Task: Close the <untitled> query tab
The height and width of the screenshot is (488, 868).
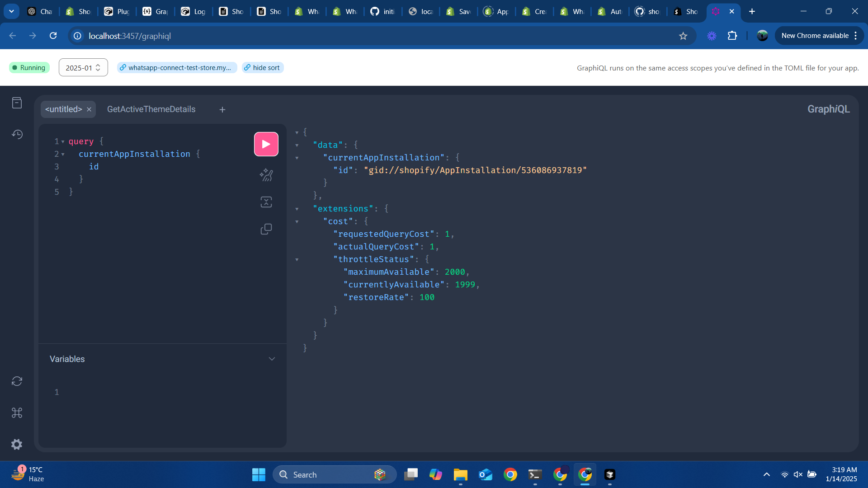Action: coord(89,109)
